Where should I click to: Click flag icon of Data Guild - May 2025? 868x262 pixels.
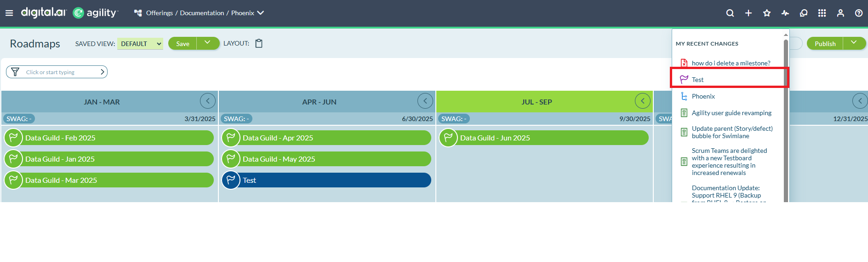pos(231,158)
